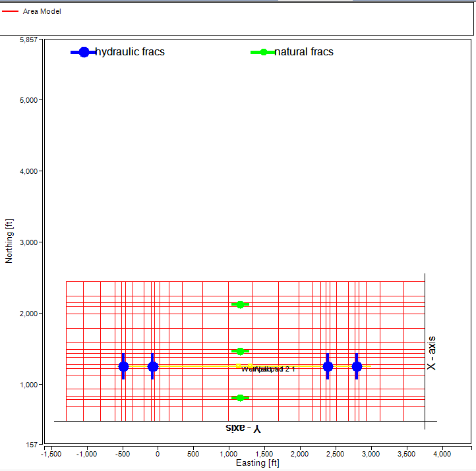Select the bottom green natural frac marker
476x471 pixels.
241,398
